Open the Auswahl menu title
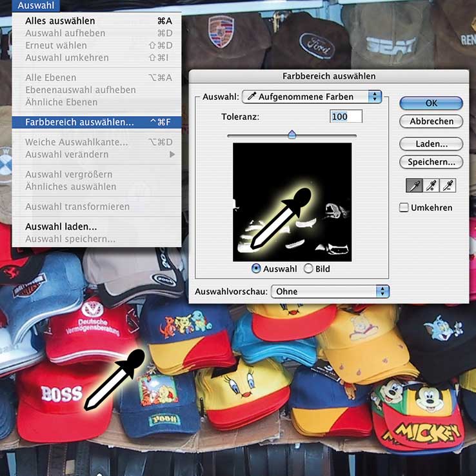Image resolution: width=476 pixels, height=476 pixels. 36,5
